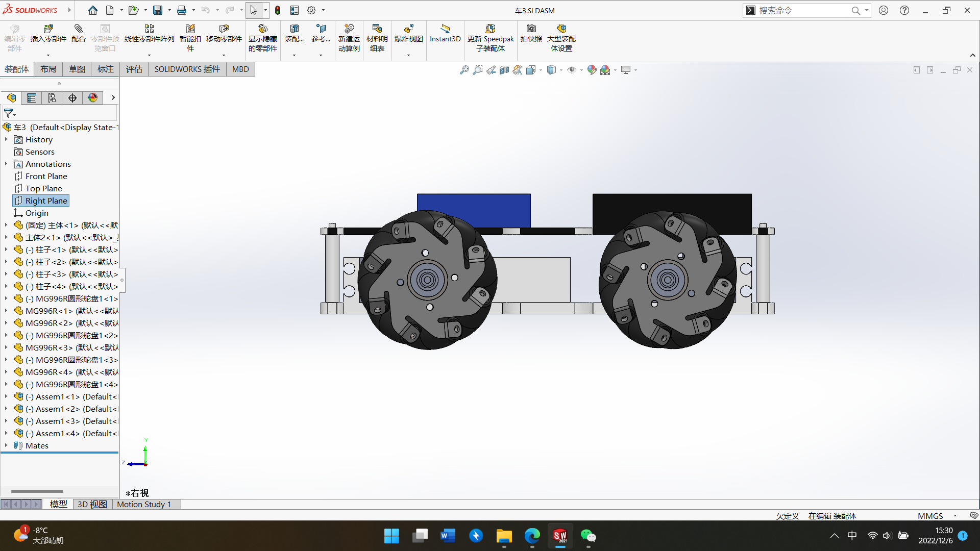Switch to the 草图 (Sketch) tab
Screen dimensions: 980x551
[77, 69]
